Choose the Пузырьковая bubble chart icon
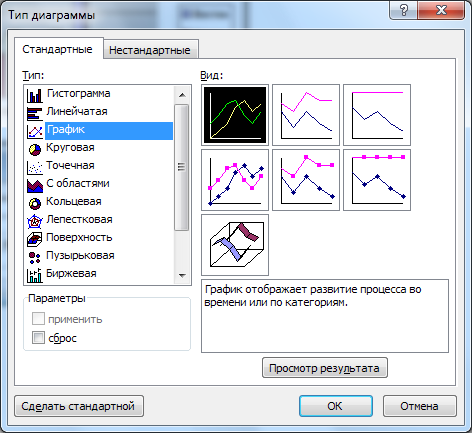472x433 pixels. 35,257
